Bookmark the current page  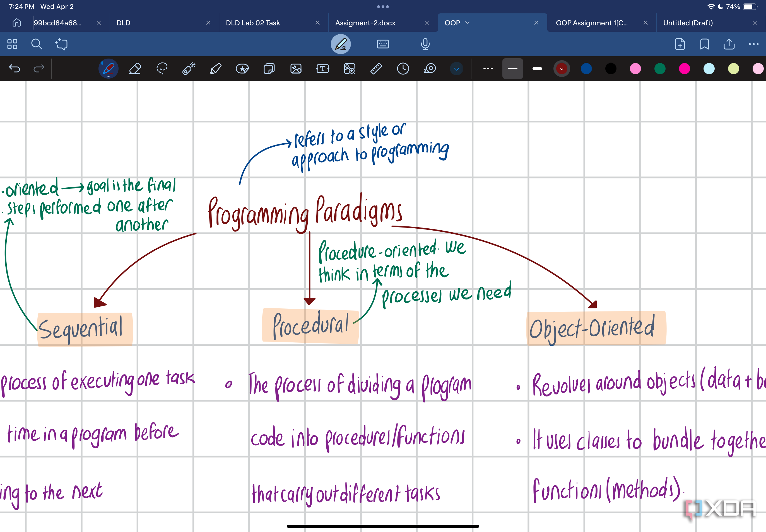tap(704, 44)
